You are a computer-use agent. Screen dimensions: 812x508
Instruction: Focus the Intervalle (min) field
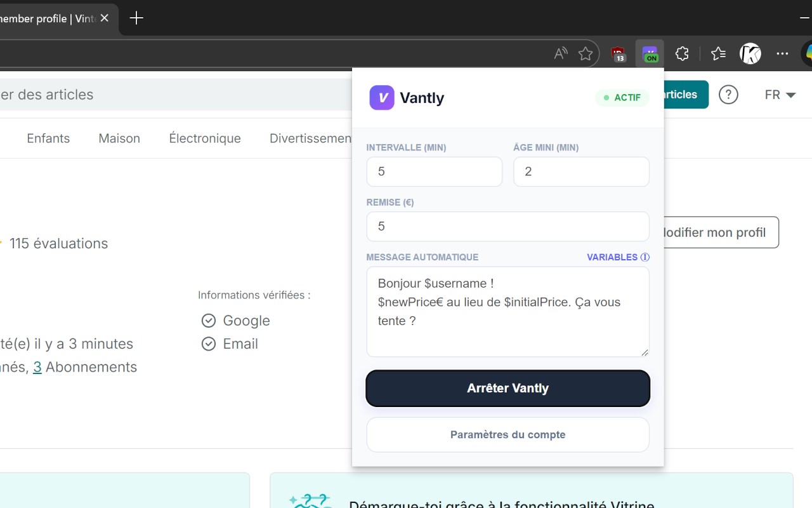click(435, 171)
